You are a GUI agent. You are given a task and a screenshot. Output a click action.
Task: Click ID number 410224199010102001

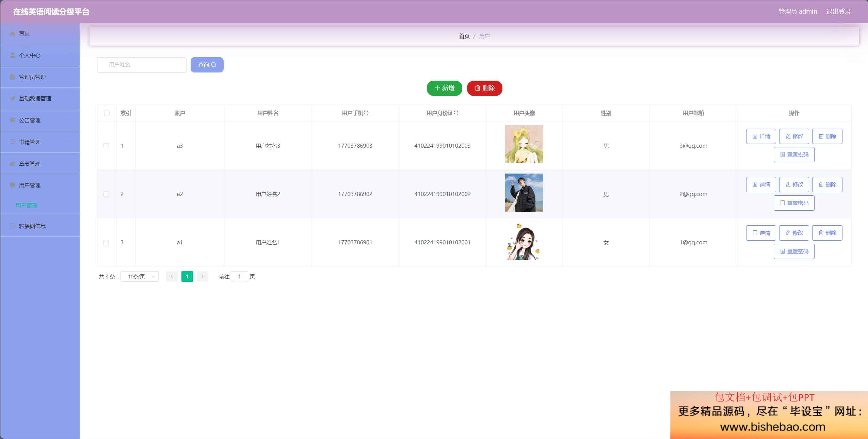[x=442, y=242]
